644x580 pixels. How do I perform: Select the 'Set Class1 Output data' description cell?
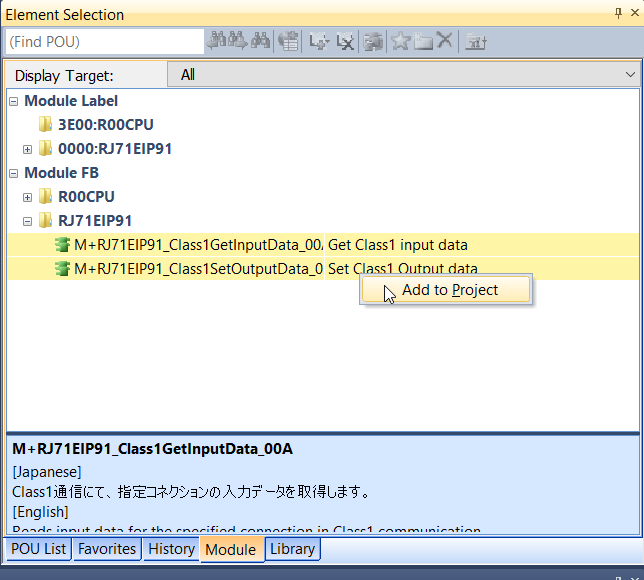pyautogui.click(x=481, y=268)
